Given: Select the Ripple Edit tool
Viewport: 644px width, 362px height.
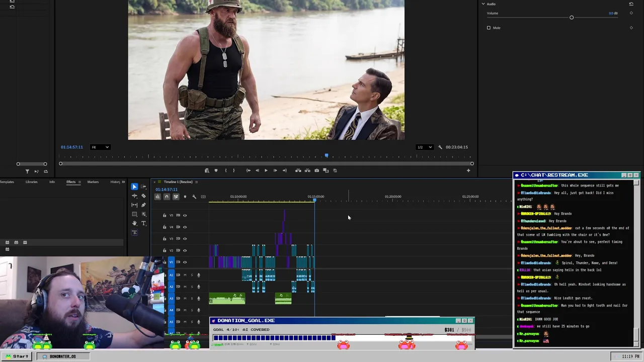Looking at the screenshot, I should [134, 196].
